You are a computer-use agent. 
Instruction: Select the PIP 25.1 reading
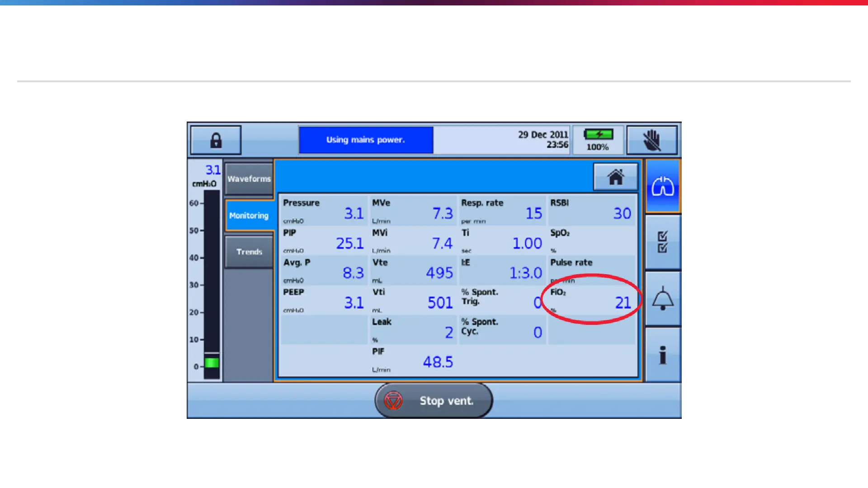[324, 241]
